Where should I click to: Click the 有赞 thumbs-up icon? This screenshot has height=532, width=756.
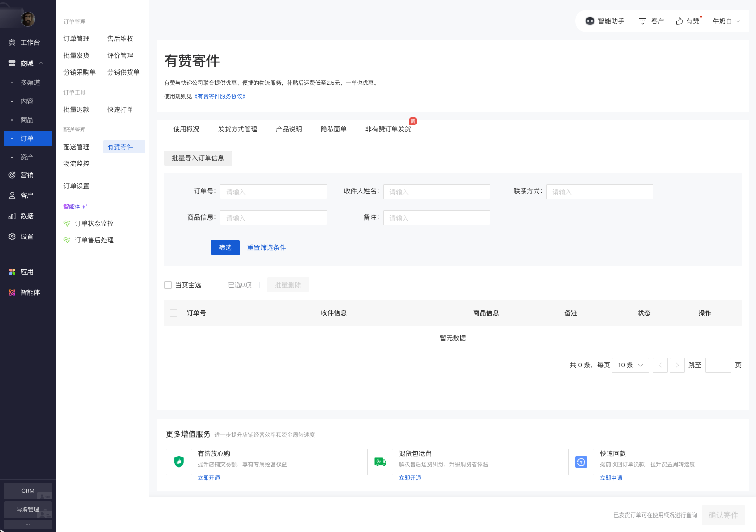(680, 21)
